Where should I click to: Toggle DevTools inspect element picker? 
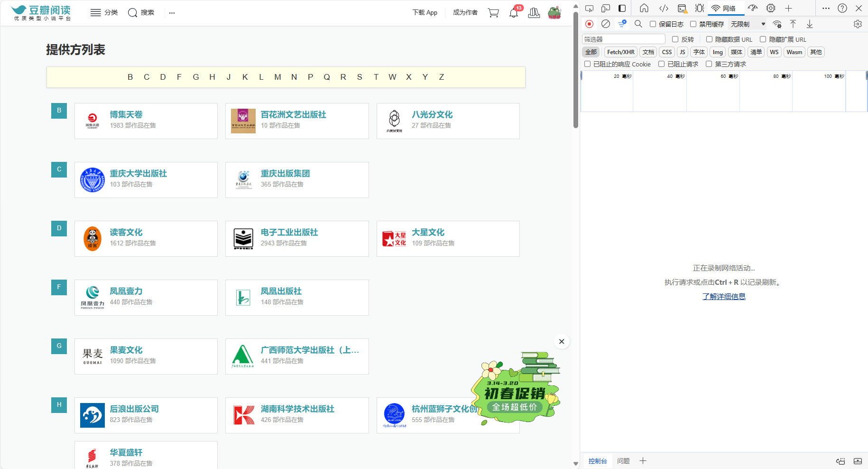click(590, 8)
